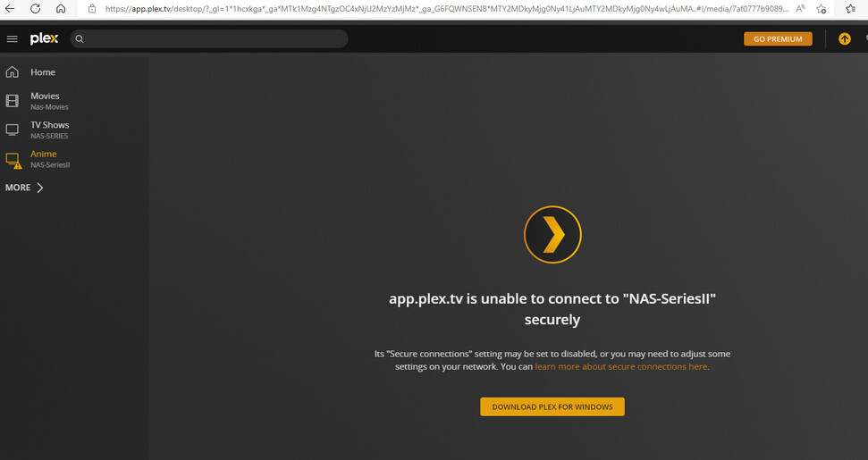
Task: Click the unable to connect heading
Action: pyautogui.click(x=552, y=308)
